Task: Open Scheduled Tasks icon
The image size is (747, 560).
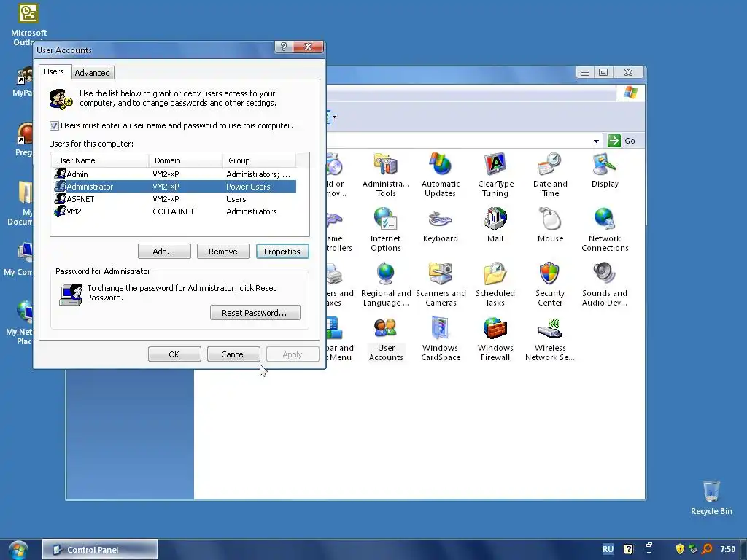Action: point(495,284)
